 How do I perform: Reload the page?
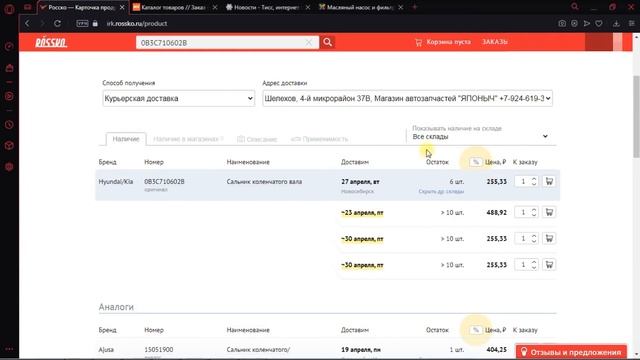coord(57,24)
